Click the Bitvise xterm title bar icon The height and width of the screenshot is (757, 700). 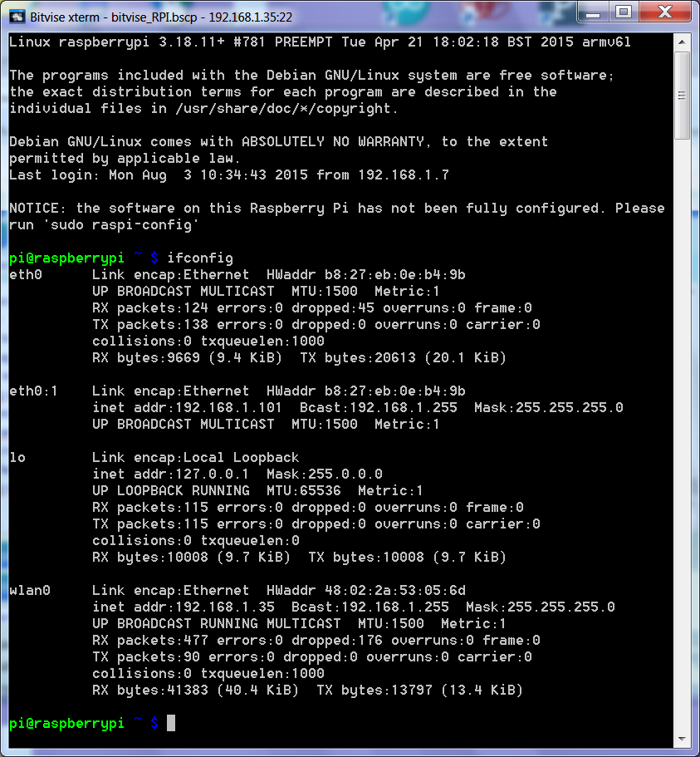(16, 16)
